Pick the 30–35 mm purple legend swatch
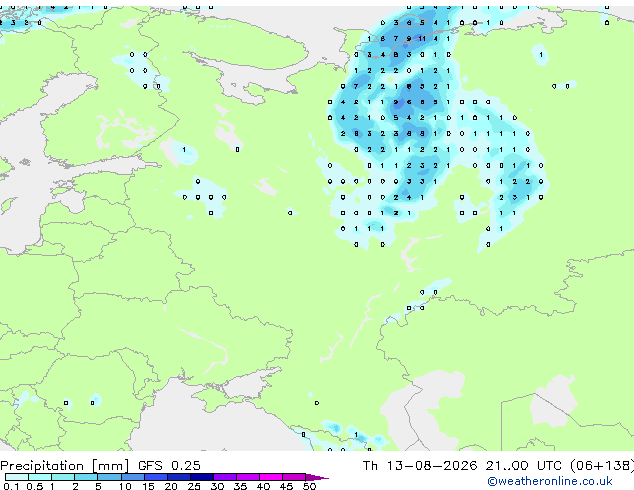This screenshot has height=490, width=634. pos(224,477)
